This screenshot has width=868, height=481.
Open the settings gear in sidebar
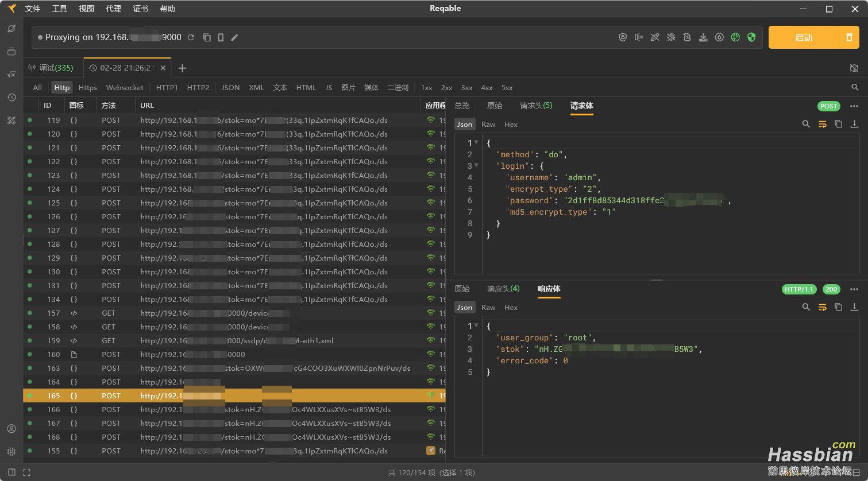tap(11, 452)
